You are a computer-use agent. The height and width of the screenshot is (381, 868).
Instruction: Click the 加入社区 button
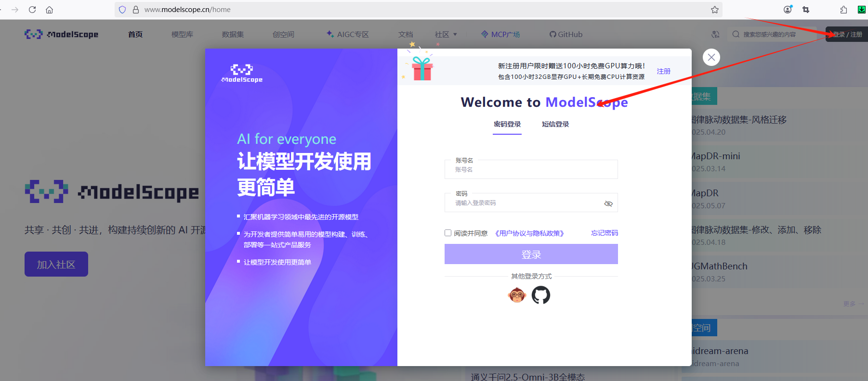56,264
